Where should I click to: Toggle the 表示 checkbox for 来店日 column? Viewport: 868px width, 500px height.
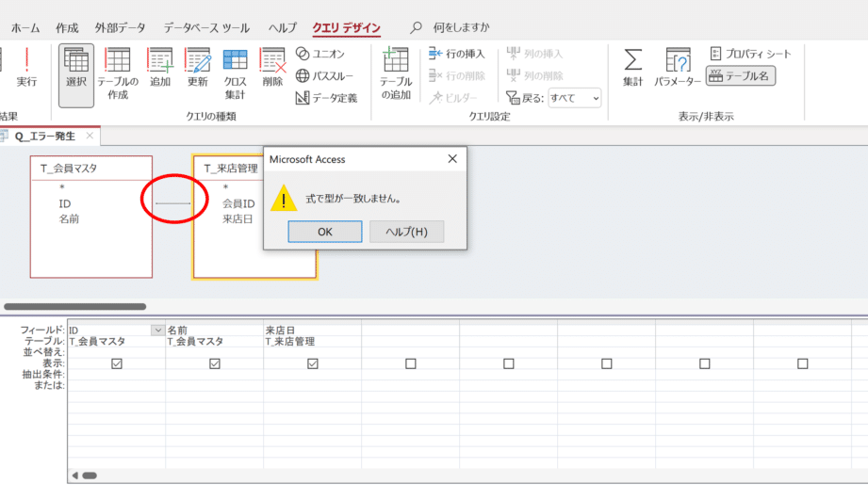[x=313, y=363]
